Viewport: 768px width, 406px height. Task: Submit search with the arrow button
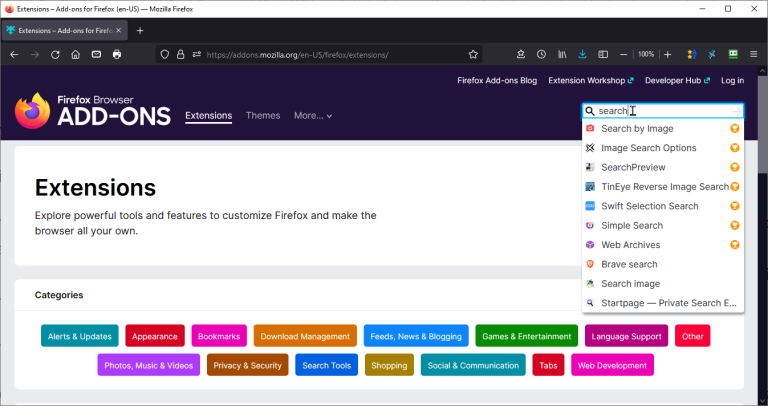[737, 112]
